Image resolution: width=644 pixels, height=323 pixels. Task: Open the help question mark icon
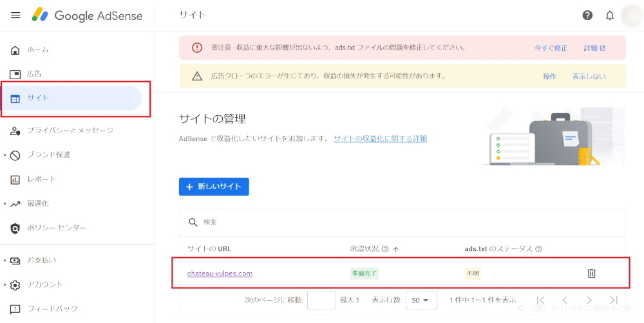pyautogui.click(x=587, y=15)
